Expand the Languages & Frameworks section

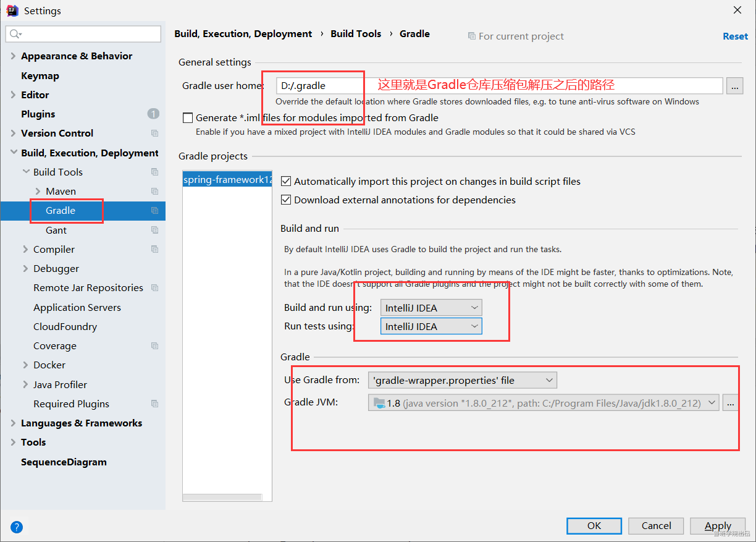14,423
